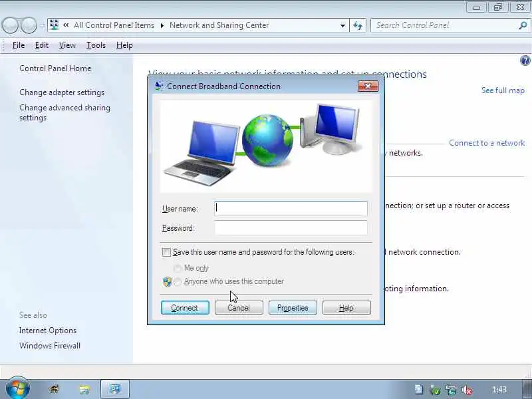
Task: Click the Help button in the dialog
Action: click(x=346, y=308)
